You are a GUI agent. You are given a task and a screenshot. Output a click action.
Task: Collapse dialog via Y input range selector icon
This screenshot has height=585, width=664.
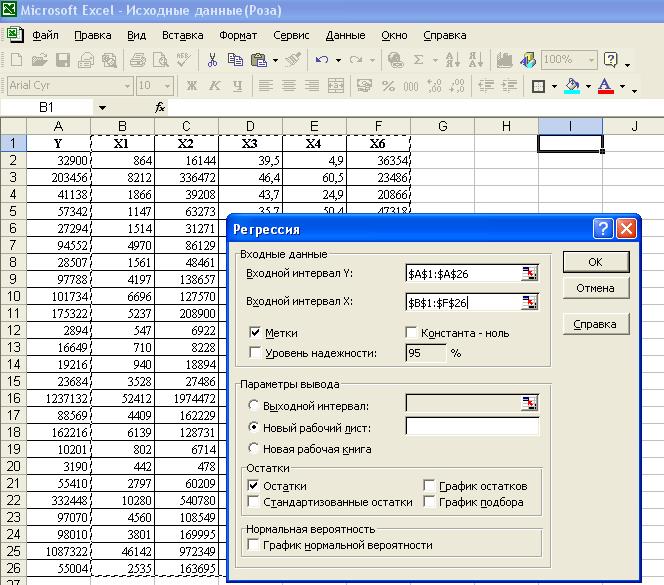[528, 273]
